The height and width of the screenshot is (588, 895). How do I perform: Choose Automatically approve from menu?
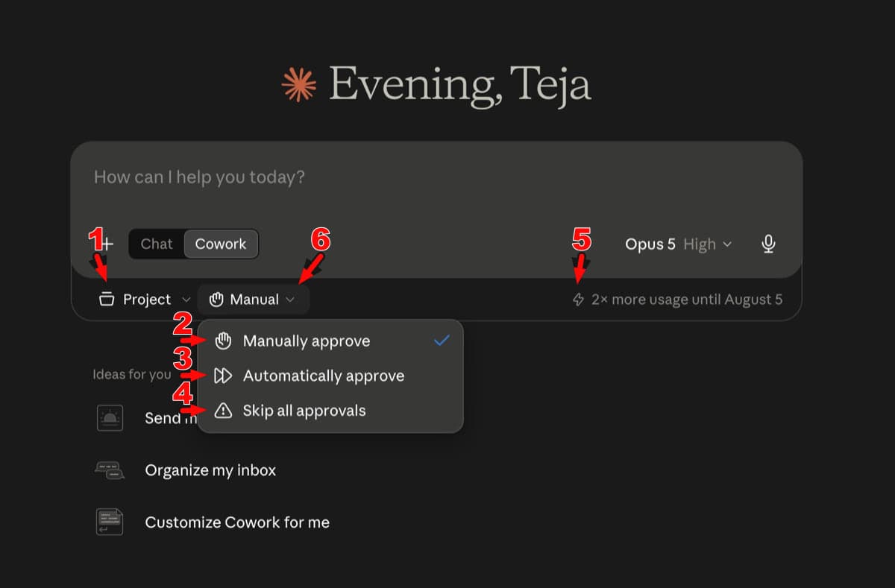(330, 376)
